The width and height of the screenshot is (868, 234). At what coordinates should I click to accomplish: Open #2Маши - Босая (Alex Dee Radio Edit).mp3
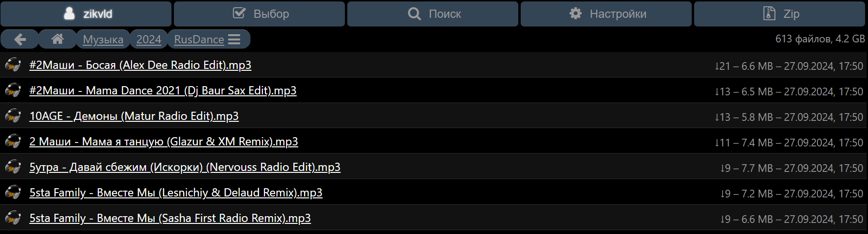tap(140, 65)
